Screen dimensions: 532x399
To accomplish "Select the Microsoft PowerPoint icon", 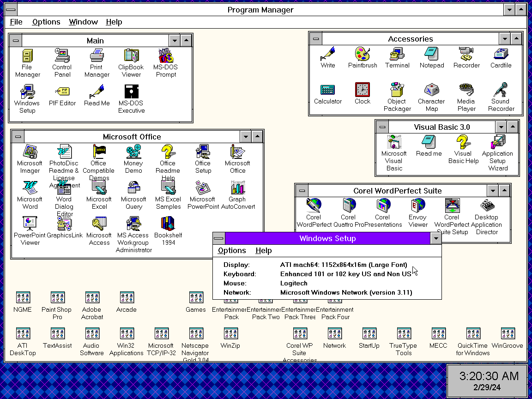I will tap(203, 187).
